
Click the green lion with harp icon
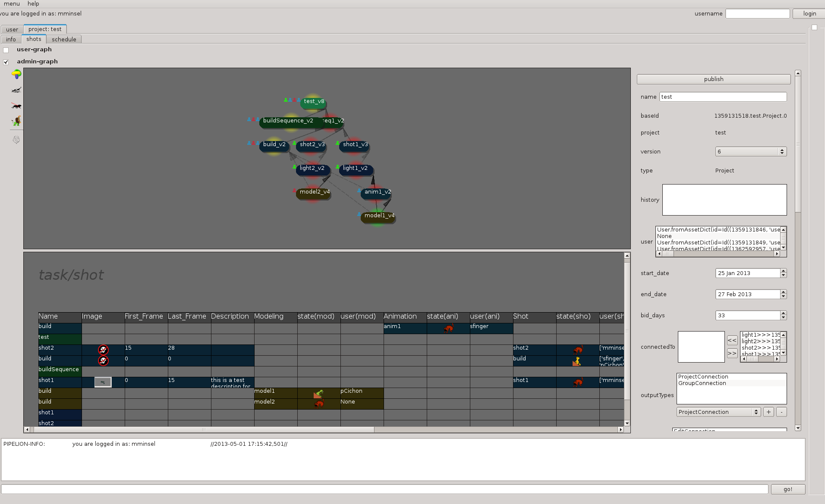click(x=16, y=121)
